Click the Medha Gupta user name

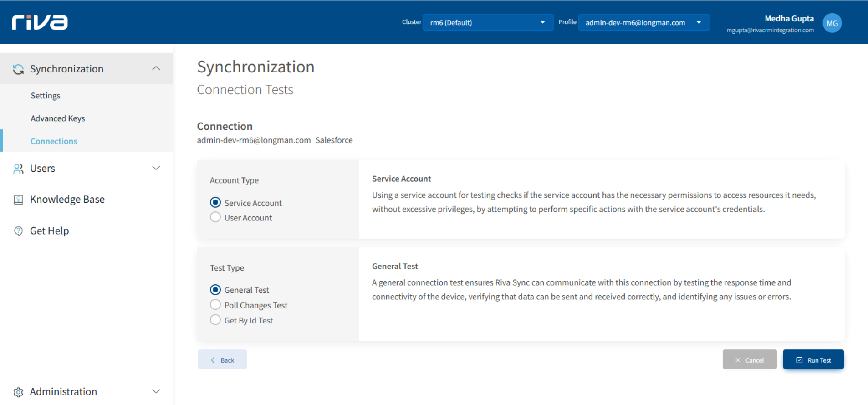click(x=789, y=19)
